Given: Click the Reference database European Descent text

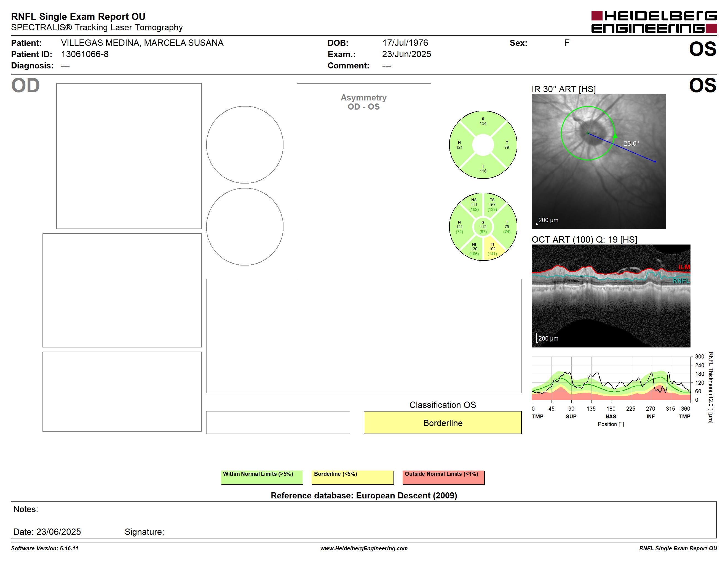Looking at the screenshot, I should 364,495.
